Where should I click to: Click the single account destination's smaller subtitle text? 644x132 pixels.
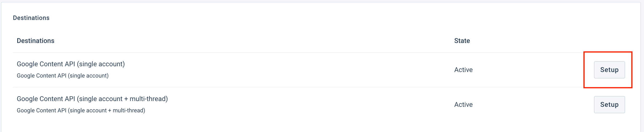coord(62,76)
